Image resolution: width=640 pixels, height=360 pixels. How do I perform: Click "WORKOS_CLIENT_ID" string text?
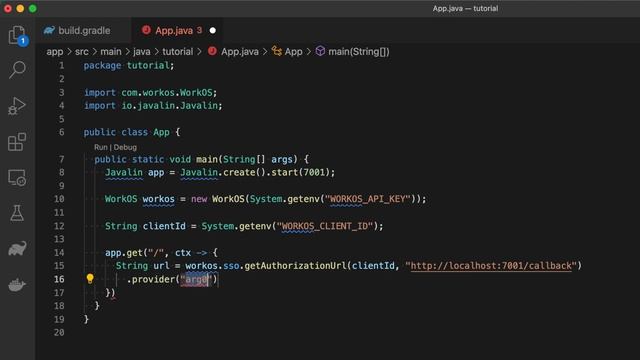coord(325,226)
